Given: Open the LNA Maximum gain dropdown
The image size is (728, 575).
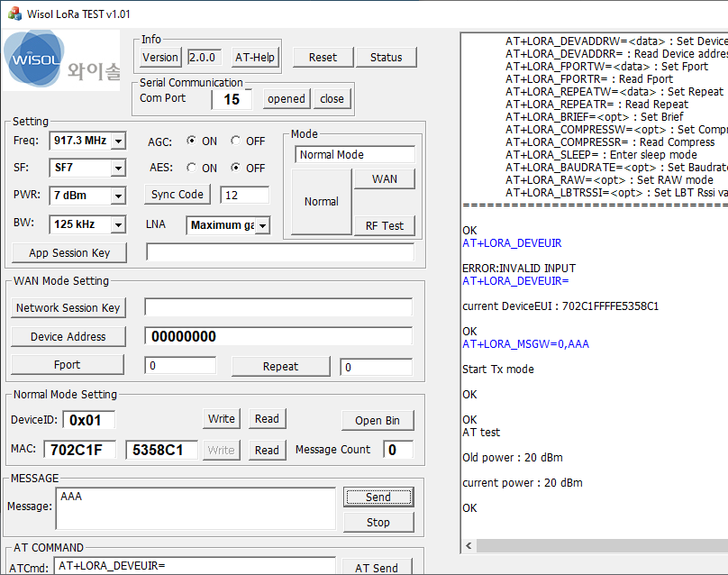Looking at the screenshot, I should (263, 225).
